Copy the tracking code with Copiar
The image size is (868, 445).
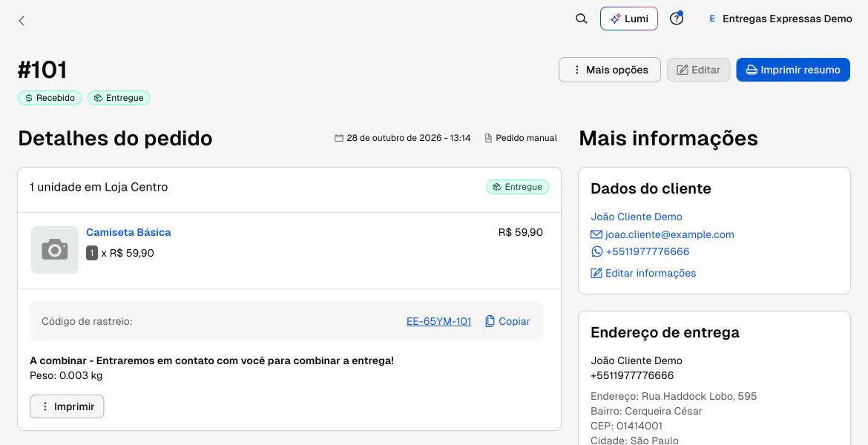point(507,322)
